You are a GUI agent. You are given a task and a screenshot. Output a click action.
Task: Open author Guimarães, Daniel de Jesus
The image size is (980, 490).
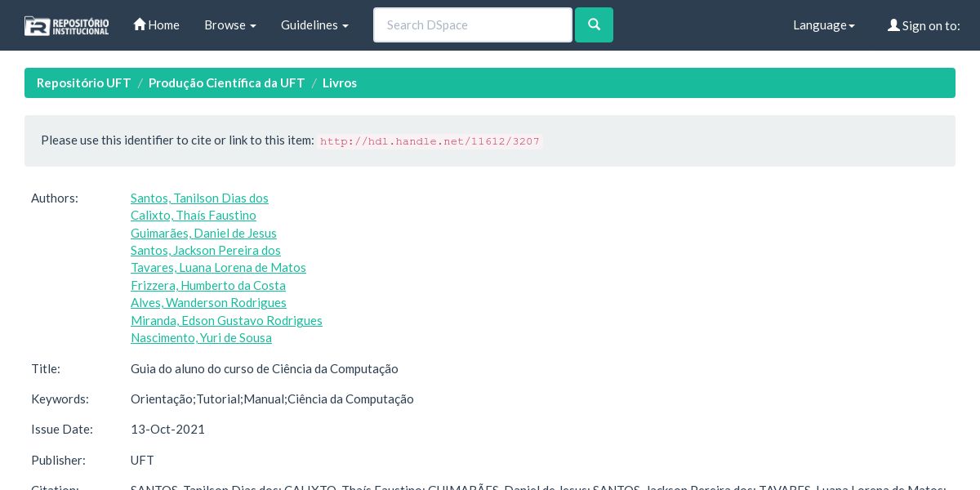[203, 233]
